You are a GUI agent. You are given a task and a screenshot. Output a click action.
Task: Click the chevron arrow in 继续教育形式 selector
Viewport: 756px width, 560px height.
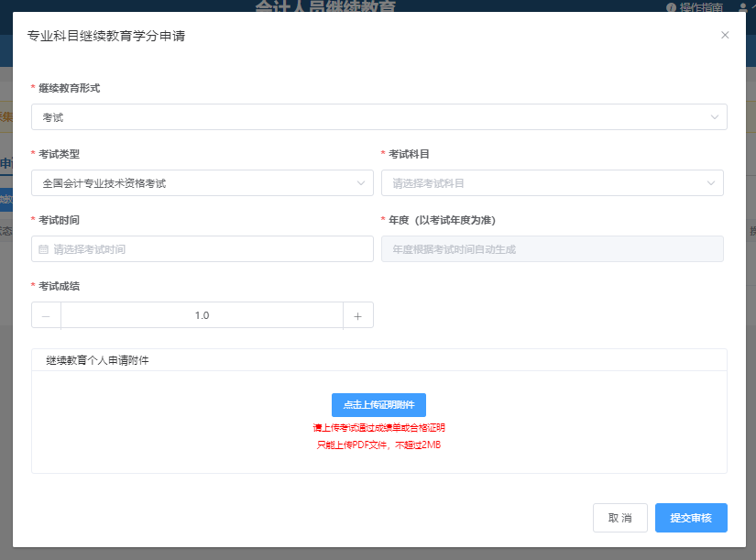pyautogui.click(x=714, y=117)
